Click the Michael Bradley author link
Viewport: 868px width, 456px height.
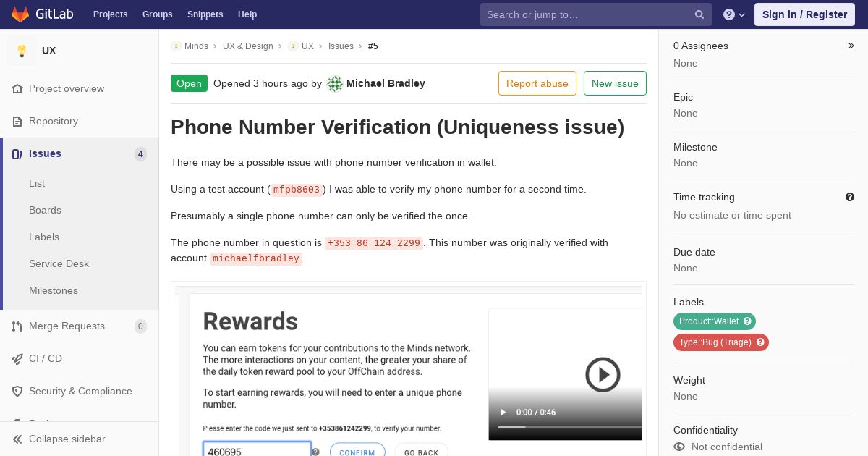[x=386, y=83]
